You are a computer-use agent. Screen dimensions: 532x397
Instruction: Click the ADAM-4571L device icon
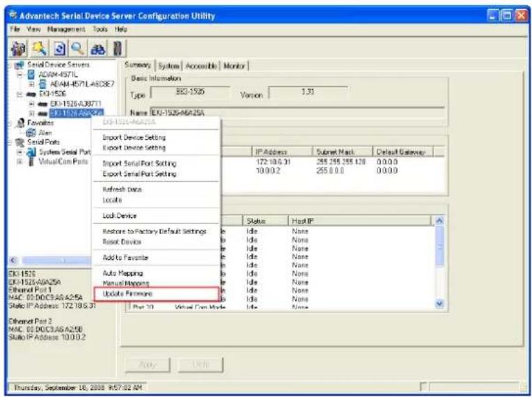pos(31,75)
